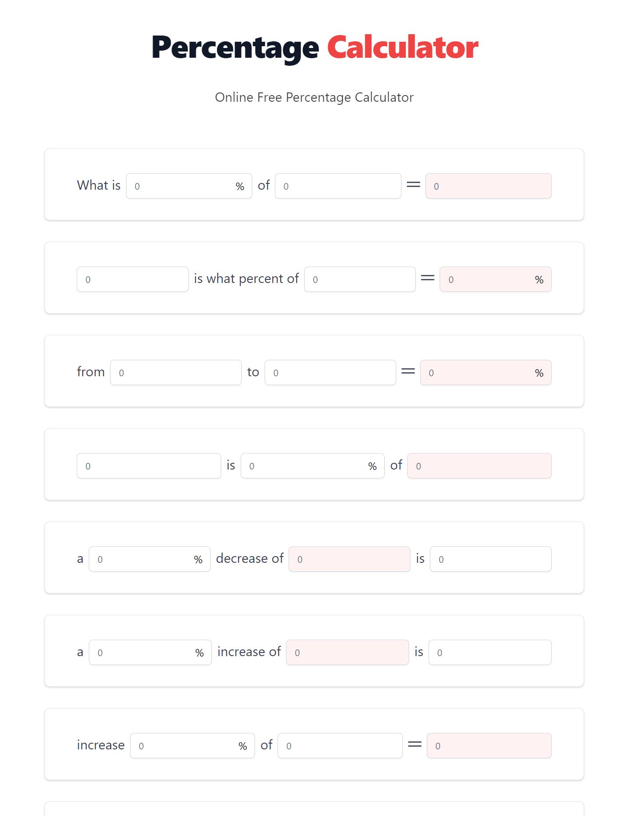The width and height of the screenshot is (644, 816).
Task: Click the percent input for the decrease calculation
Action: [x=149, y=558]
